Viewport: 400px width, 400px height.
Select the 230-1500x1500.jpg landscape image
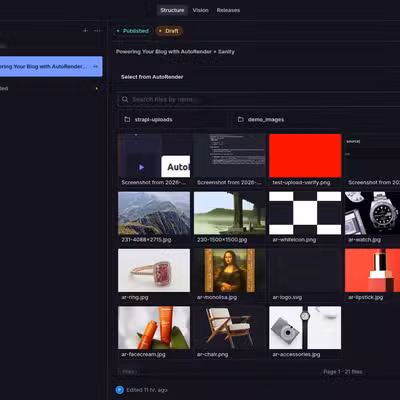[x=230, y=213]
